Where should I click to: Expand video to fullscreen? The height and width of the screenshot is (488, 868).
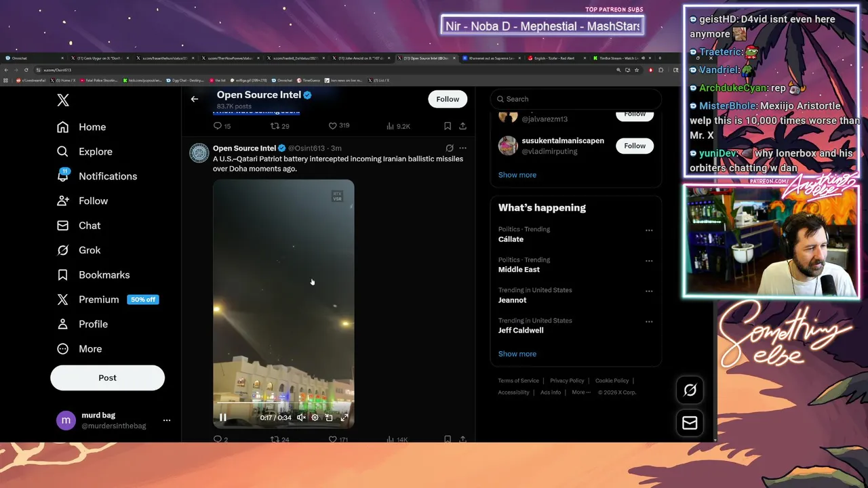coord(344,418)
